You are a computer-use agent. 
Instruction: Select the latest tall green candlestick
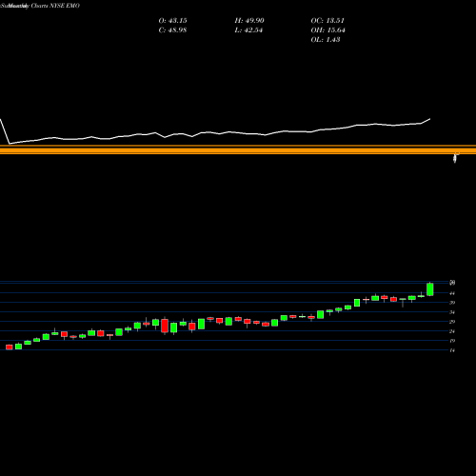pyautogui.click(x=430, y=289)
